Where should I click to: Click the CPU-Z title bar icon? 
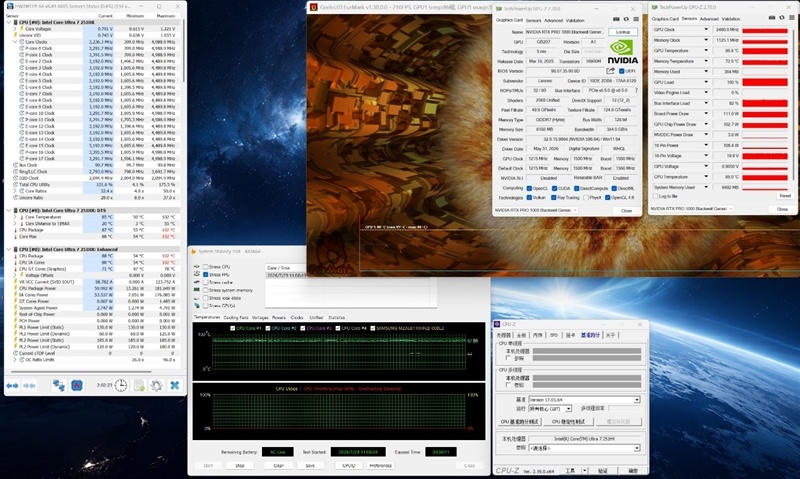coord(497,324)
